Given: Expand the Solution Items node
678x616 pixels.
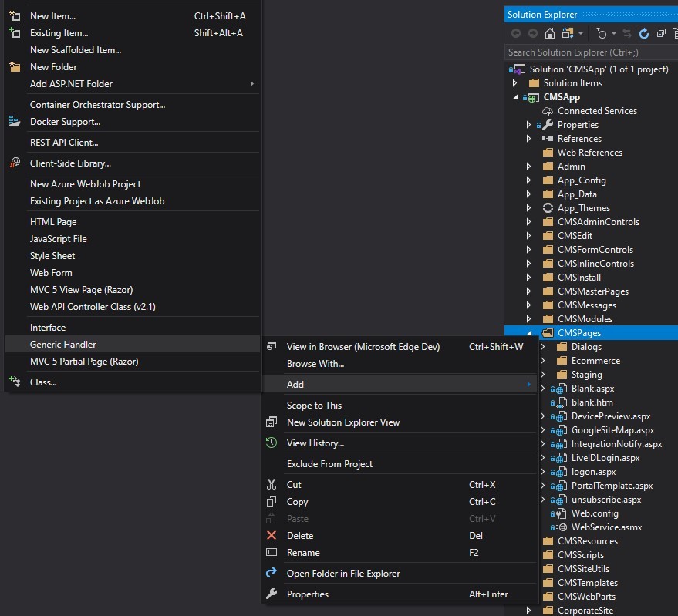Looking at the screenshot, I should (x=514, y=82).
